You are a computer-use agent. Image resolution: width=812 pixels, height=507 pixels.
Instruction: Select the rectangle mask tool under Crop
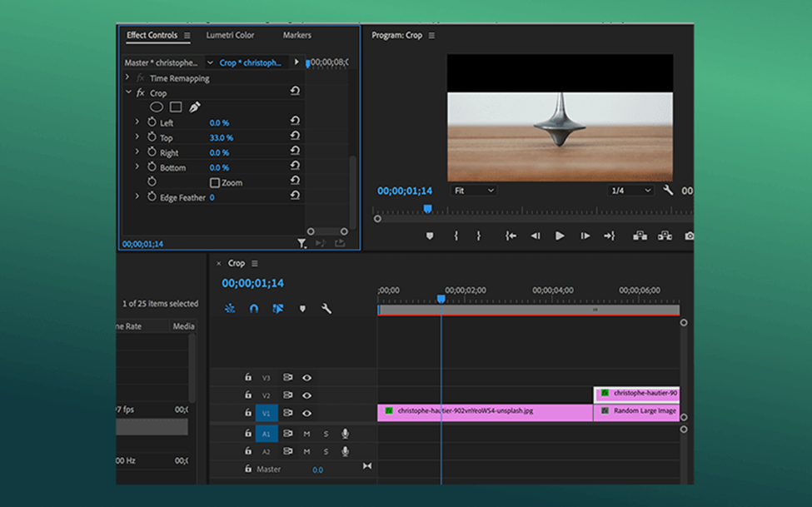176,107
